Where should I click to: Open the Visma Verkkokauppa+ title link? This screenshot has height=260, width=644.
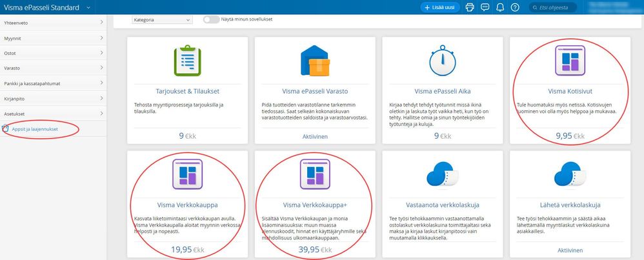point(315,205)
